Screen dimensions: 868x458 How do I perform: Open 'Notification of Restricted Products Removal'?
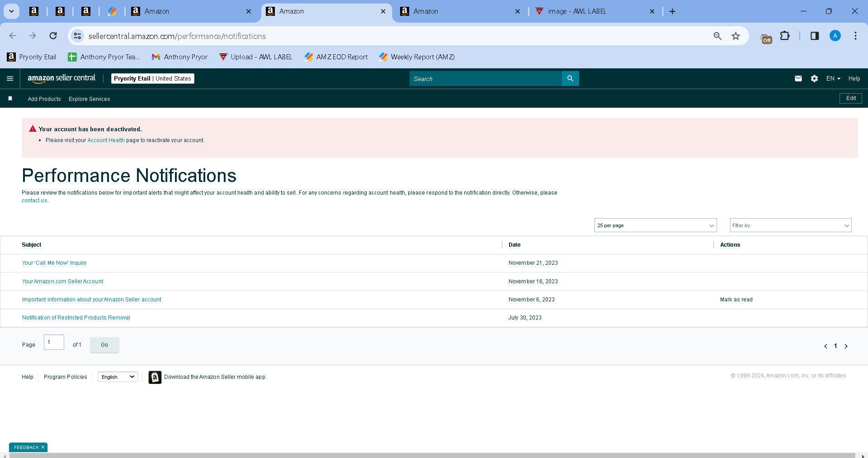(76, 318)
